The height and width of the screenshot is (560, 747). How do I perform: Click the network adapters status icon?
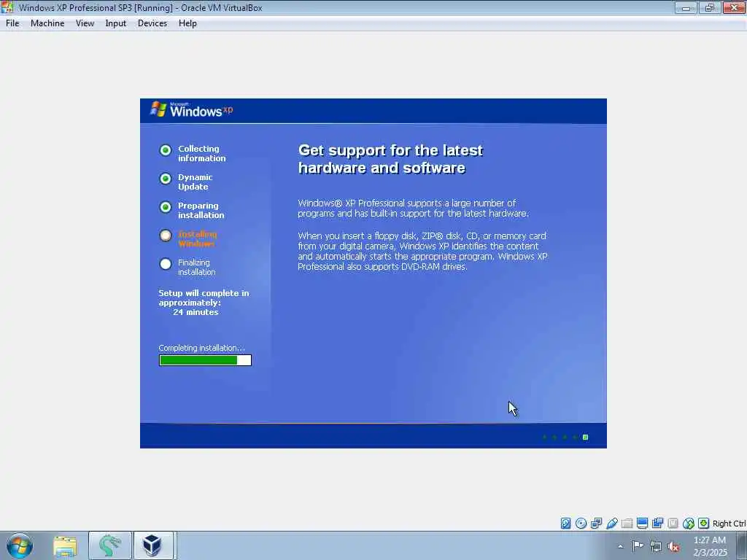coord(596,524)
